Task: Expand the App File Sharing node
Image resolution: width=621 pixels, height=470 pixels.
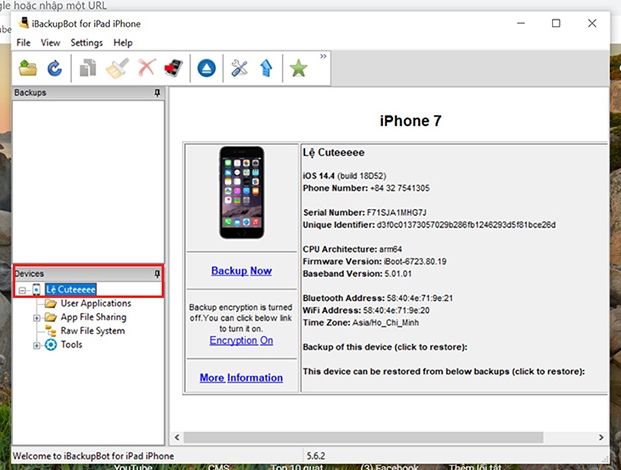Action: click(38, 318)
